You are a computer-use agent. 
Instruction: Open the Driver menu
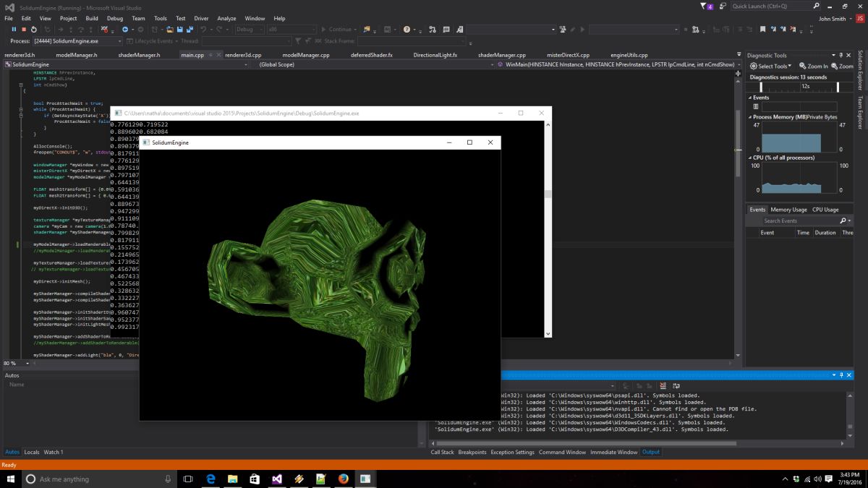click(202, 18)
